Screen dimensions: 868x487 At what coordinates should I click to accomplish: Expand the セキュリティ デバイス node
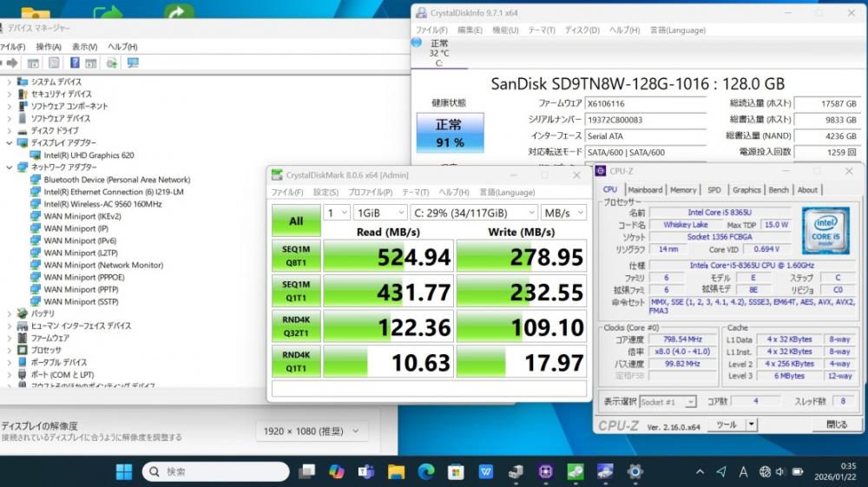[9, 94]
